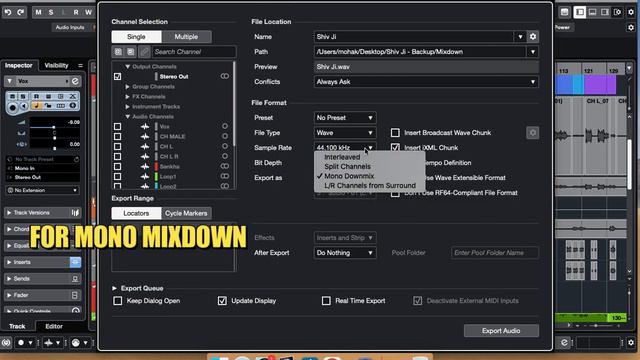This screenshot has width=640, height=360.
Task: Choose L/R Channels from Surround option
Action: (370, 185)
